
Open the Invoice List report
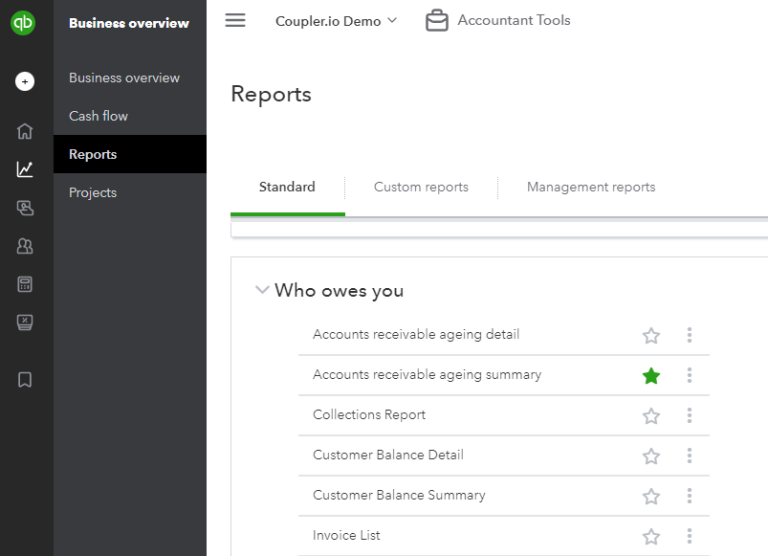pyautogui.click(x=346, y=535)
